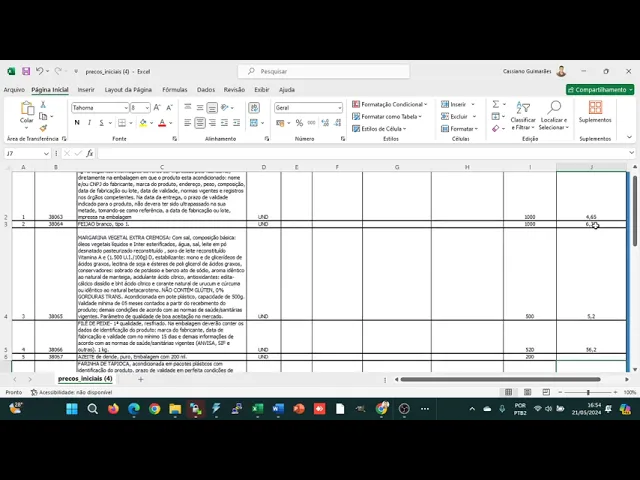Click the Name Box showing J7
The height and width of the screenshot is (480, 640).
click(27, 153)
